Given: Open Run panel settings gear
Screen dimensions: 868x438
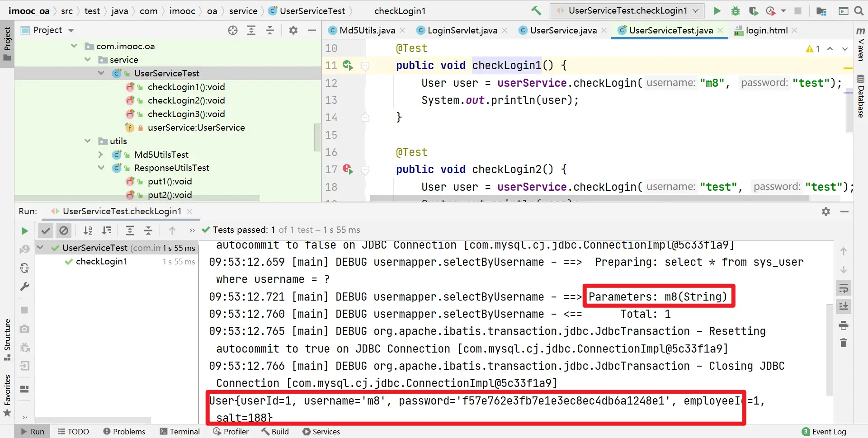Looking at the screenshot, I should (826, 212).
